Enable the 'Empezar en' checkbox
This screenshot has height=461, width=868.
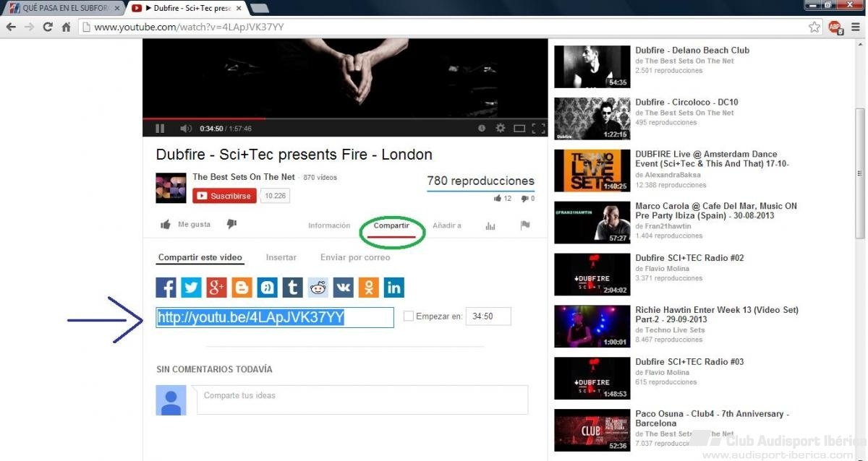coord(409,316)
